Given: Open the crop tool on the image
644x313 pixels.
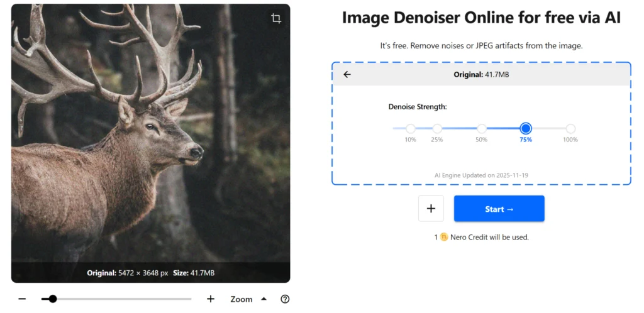Looking at the screenshot, I should 276,19.
